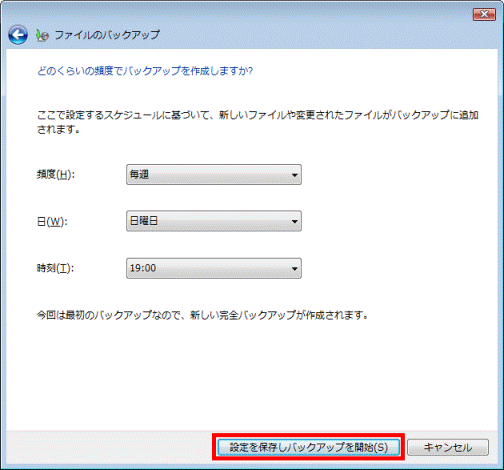Click the 日(W): label
The width and height of the screenshot is (504, 470).
[52, 221]
